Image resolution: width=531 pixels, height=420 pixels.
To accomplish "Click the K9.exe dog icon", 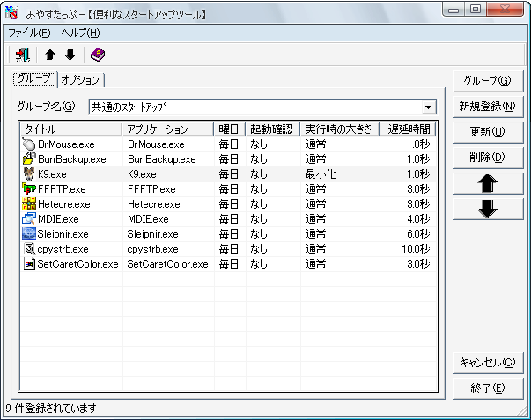I will (29, 174).
